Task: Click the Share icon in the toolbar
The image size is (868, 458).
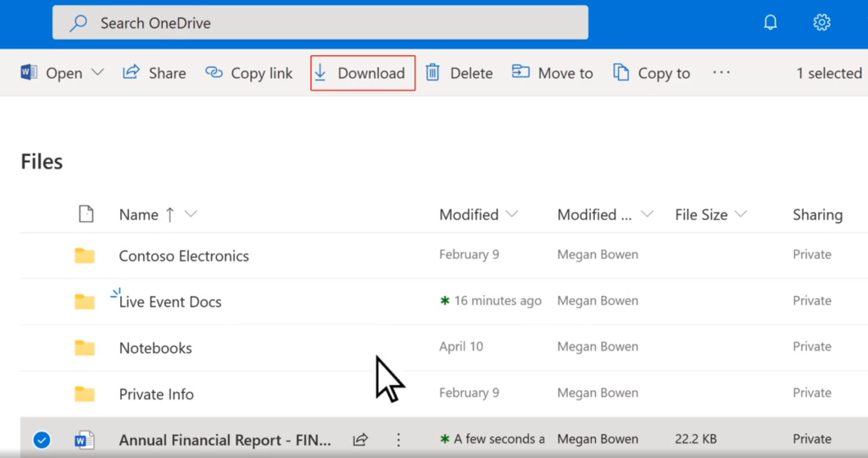Action: (x=131, y=73)
